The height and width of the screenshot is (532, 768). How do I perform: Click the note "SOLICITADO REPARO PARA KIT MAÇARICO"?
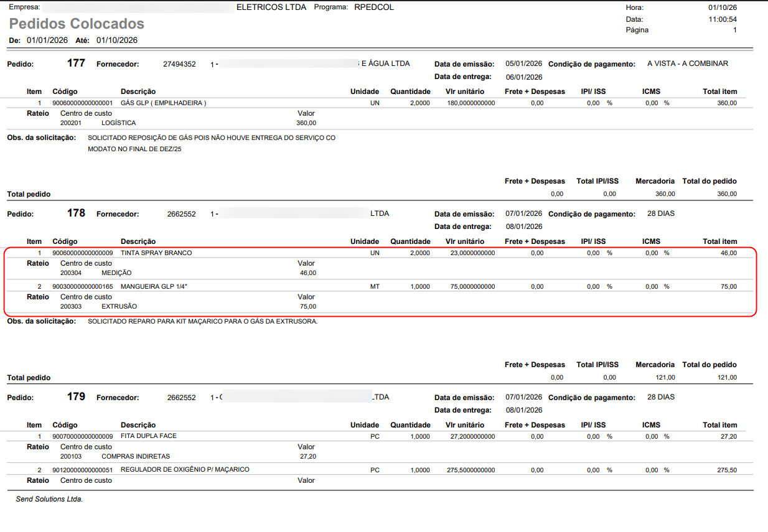[203, 321]
